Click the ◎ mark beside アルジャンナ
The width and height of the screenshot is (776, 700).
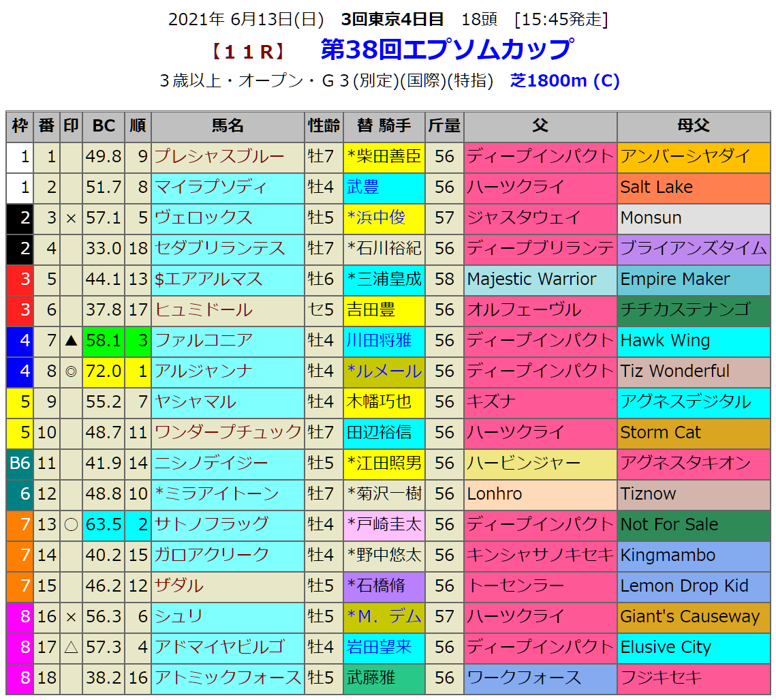pos(71,371)
